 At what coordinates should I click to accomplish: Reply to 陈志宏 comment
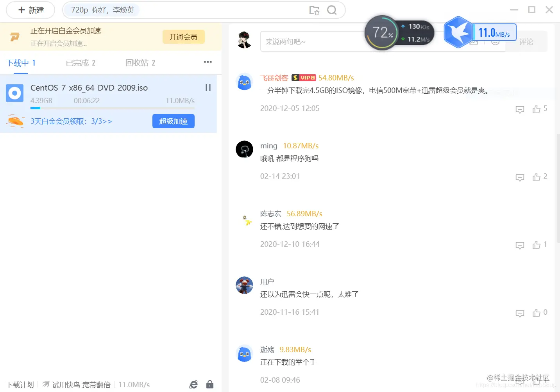520,246
